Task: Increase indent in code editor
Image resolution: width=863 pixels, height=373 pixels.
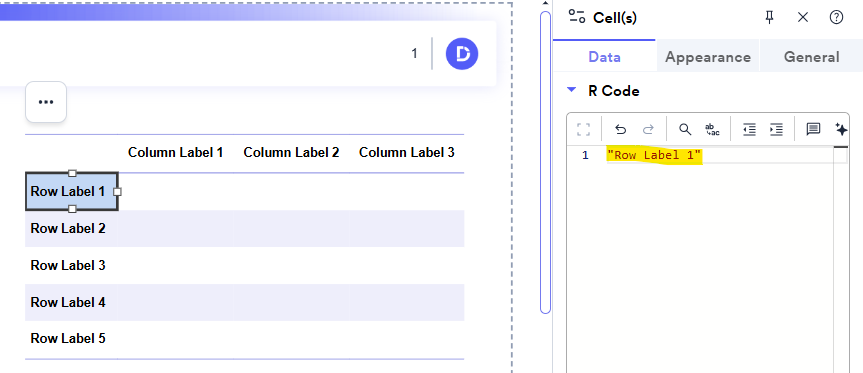Action: click(776, 129)
